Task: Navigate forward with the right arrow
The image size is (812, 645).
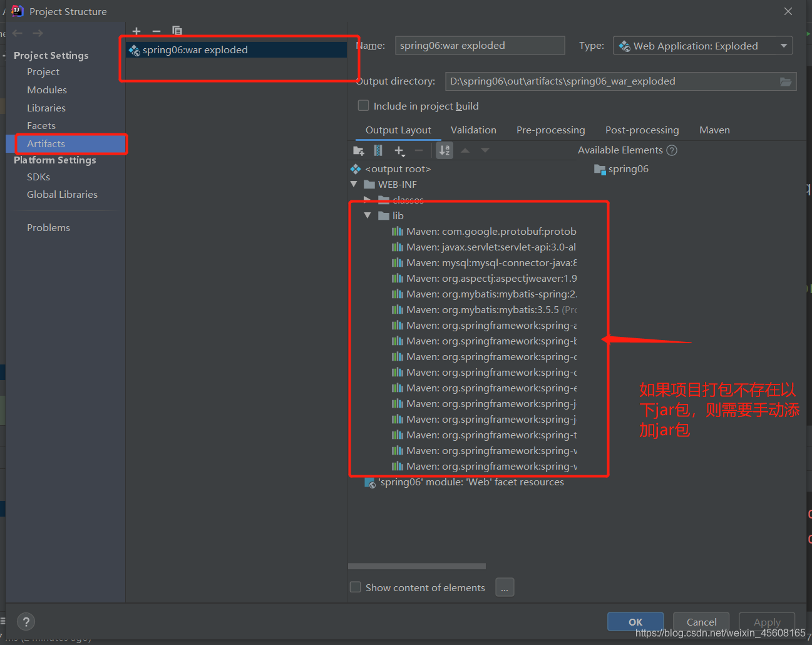Action: click(38, 33)
